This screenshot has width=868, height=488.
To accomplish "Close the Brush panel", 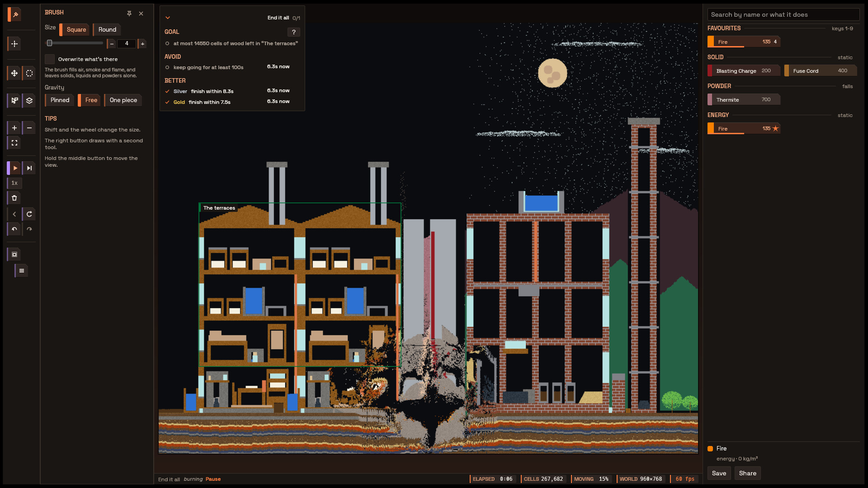I will 141,14.
